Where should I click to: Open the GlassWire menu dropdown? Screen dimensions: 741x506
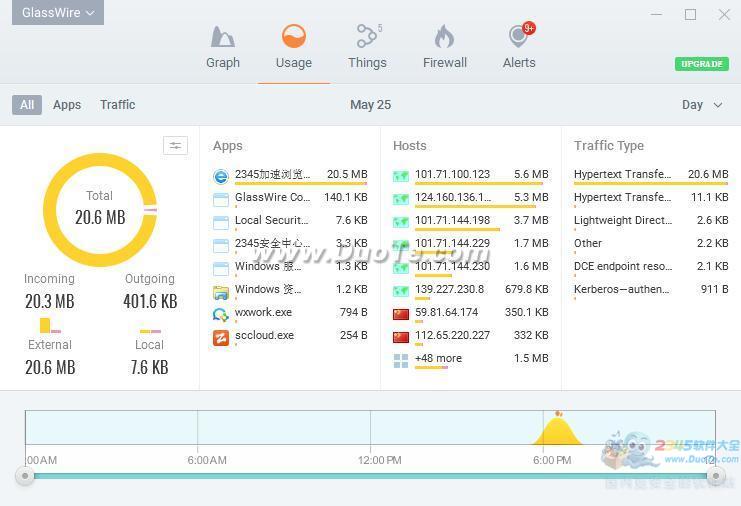point(58,12)
